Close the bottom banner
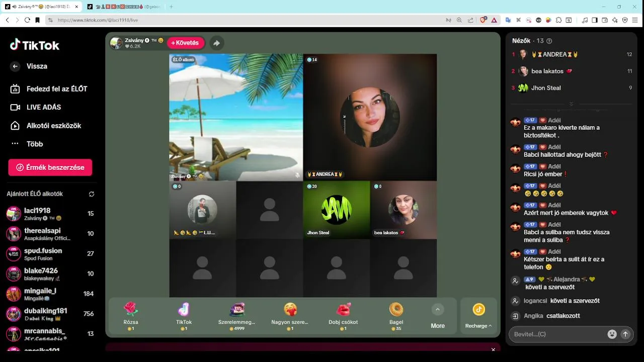Image resolution: width=644 pixels, height=362 pixels. [x=493, y=349]
